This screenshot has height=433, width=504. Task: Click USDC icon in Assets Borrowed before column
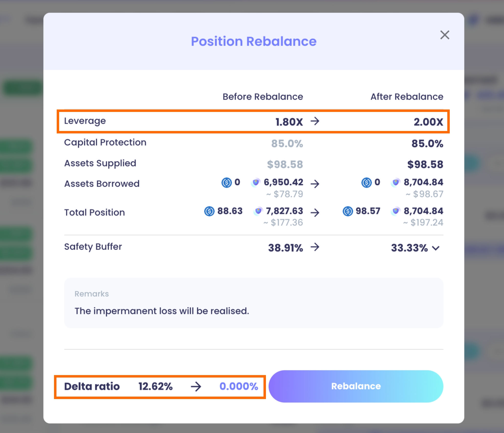[226, 183]
